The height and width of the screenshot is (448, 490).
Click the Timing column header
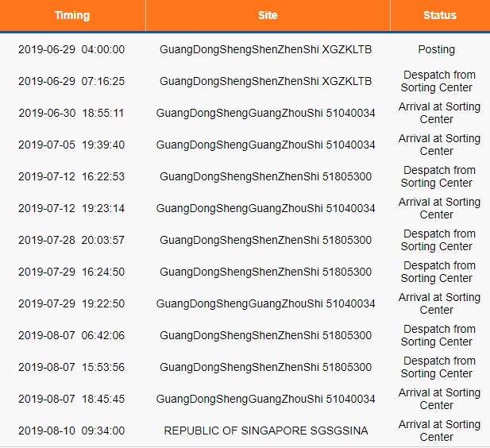tap(72, 15)
